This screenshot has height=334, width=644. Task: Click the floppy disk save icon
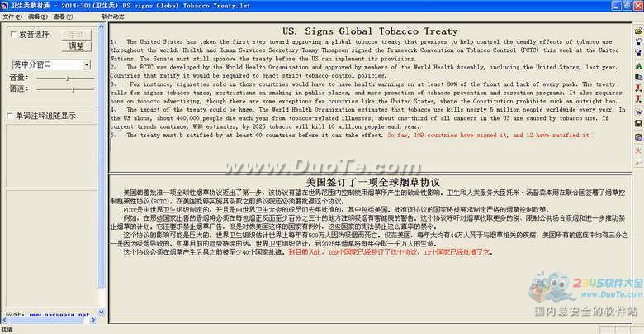[638, 123]
